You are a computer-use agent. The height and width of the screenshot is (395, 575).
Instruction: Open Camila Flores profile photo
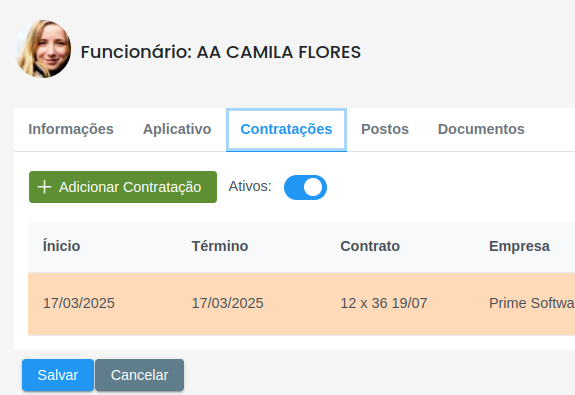tap(43, 49)
